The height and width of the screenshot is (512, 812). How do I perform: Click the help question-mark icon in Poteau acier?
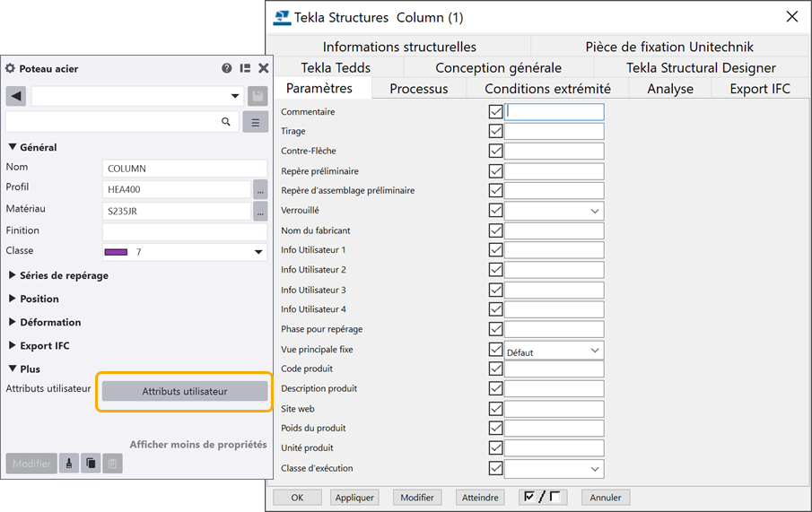pos(227,68)
